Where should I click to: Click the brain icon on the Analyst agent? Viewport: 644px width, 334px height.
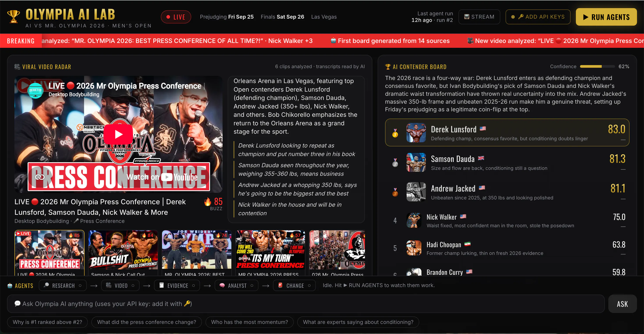pos(222,285)
